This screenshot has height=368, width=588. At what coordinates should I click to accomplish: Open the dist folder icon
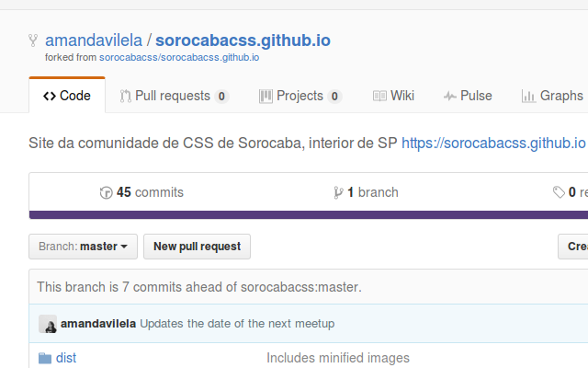point(45,358)
